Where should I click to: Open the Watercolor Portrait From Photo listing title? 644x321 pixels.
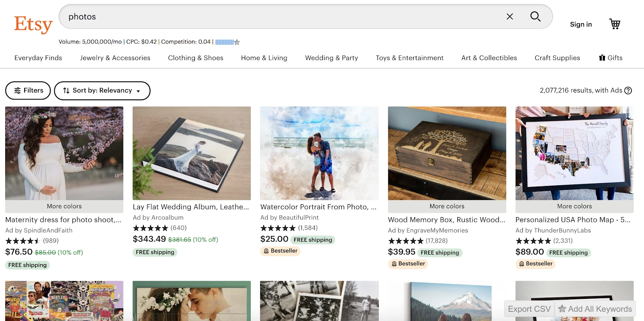point(318,207)
